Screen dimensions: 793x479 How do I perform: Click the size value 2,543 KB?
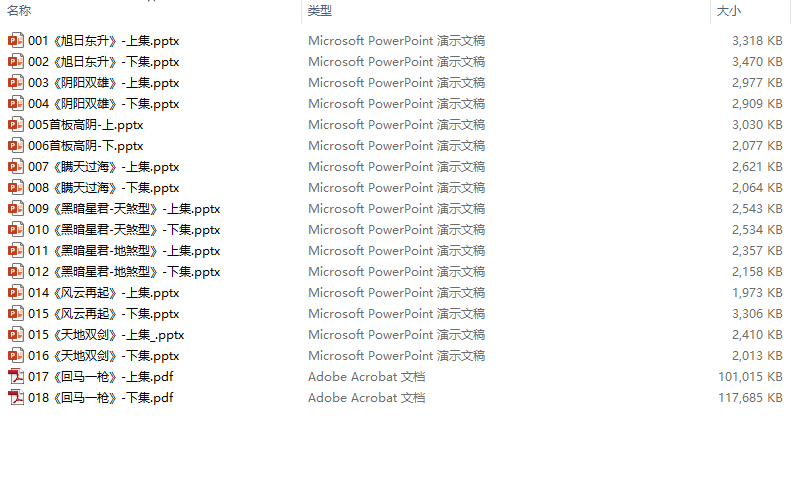[757, 208]
